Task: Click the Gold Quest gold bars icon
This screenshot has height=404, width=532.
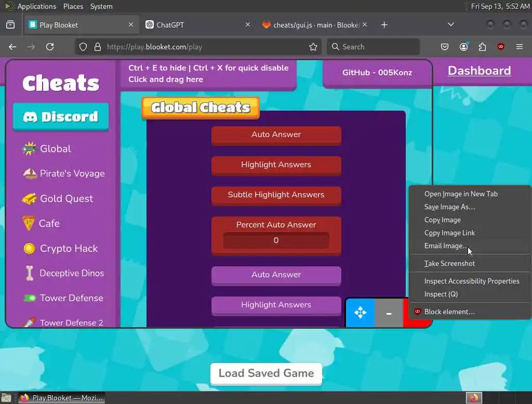Action: [29, 198]
